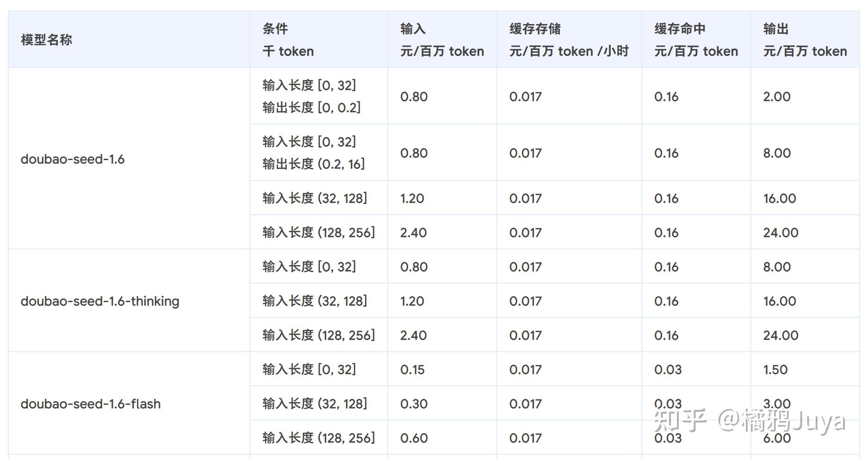Image resolution: width=868 pixels, height=459 pixels.
Task: Click the 2.00 output price cell
Action: [x=777, y=97]
